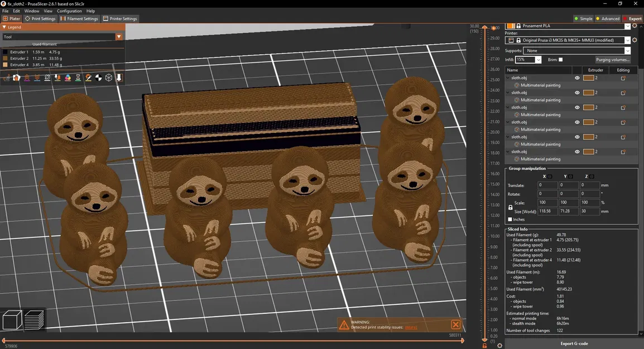Click the Purging volumes button

pos(612,60)
